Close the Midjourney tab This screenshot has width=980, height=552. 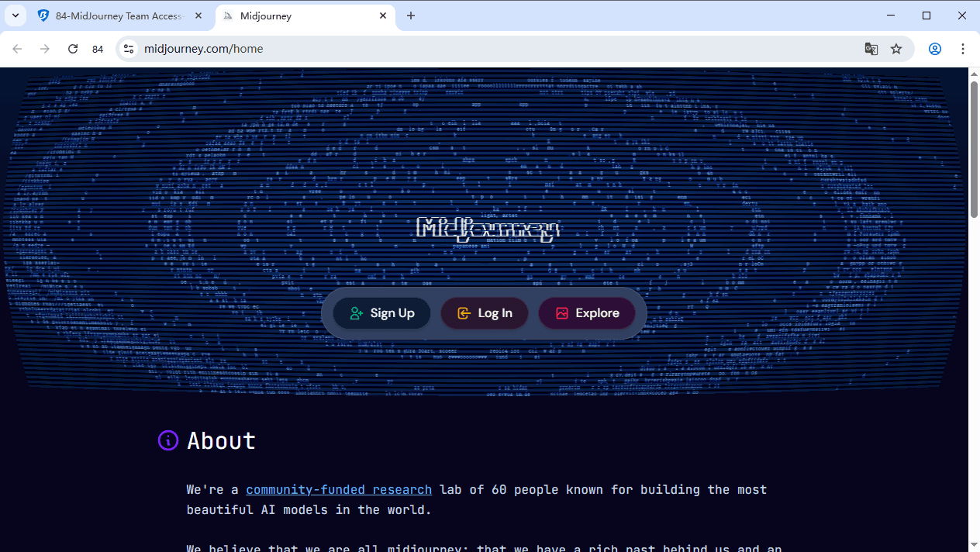[383, 16]
